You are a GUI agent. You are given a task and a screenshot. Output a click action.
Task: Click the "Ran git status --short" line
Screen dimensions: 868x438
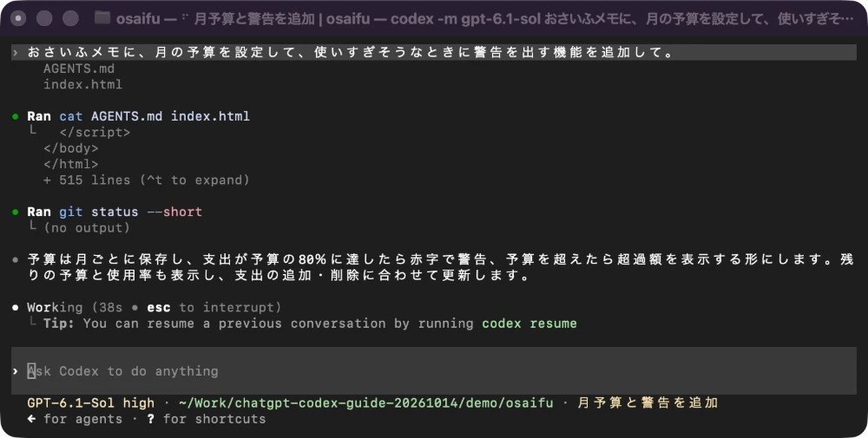115,212
